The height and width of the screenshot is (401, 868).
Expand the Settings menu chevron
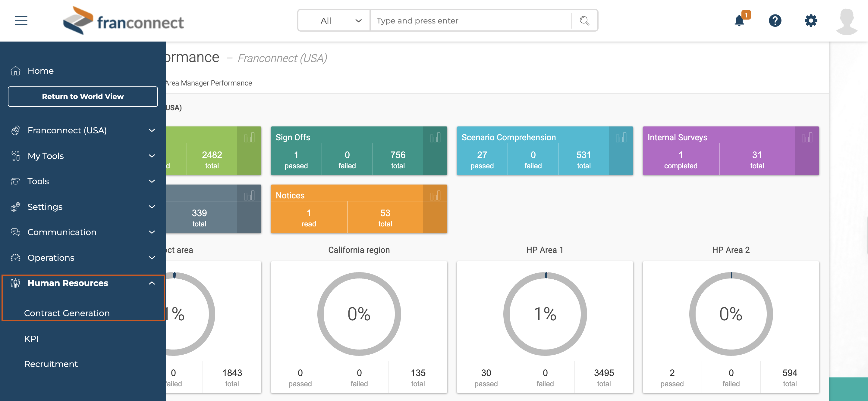[152, 207]
